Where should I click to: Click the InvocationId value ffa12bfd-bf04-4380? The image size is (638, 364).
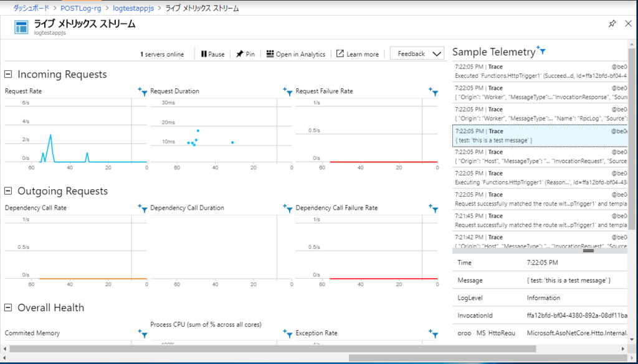(576, 315)
